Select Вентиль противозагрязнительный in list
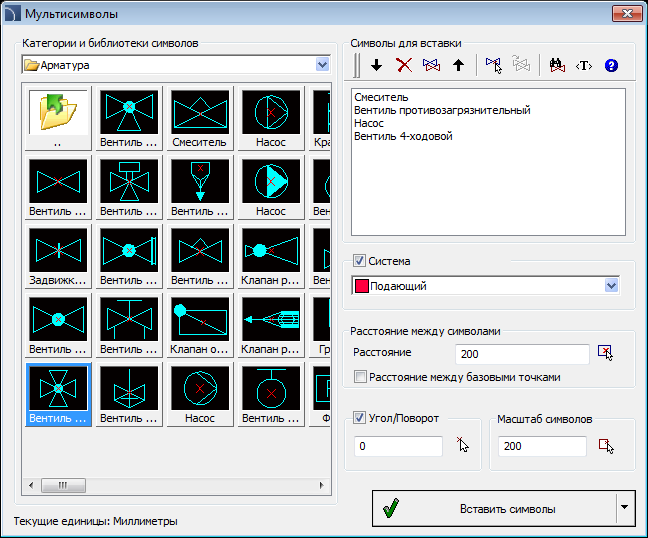 pyautogui.click(x=442, y=110)
